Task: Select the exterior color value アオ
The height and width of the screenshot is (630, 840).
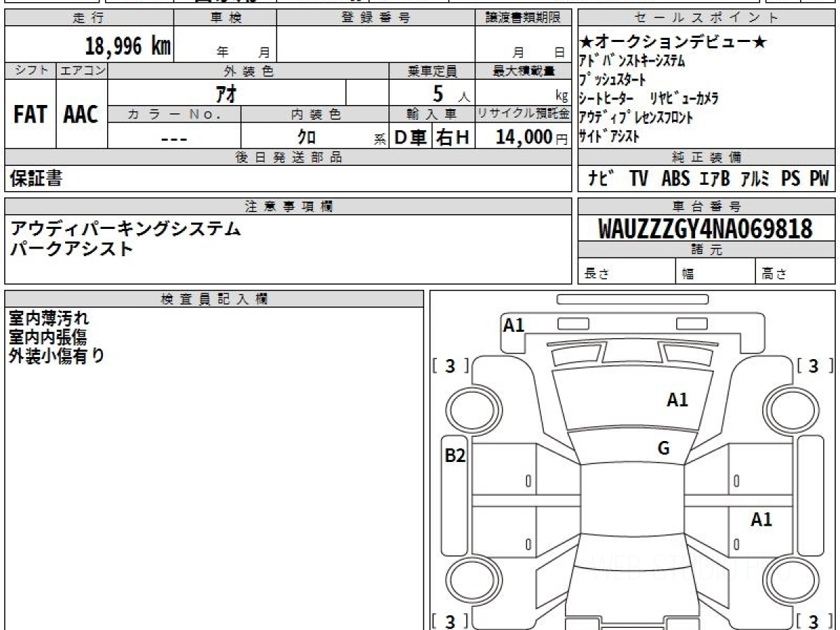Action: tap(226, 93)
